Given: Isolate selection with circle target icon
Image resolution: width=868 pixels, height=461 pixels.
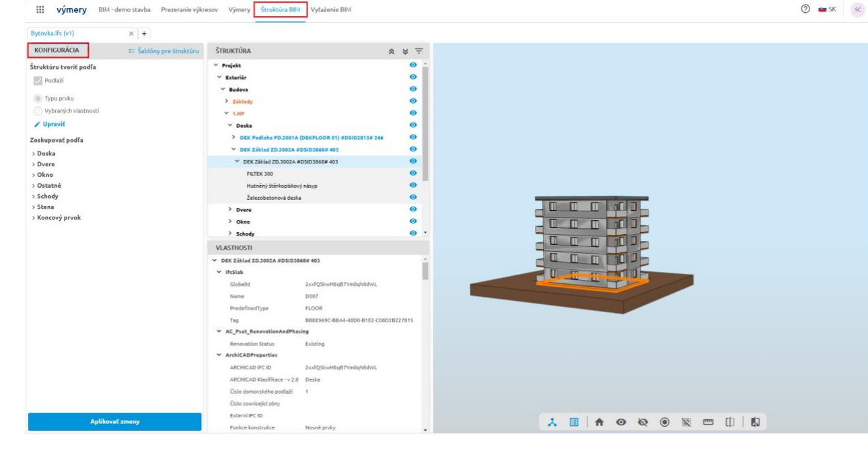Looking at the screenshot, I should click(x=664, y=422).
